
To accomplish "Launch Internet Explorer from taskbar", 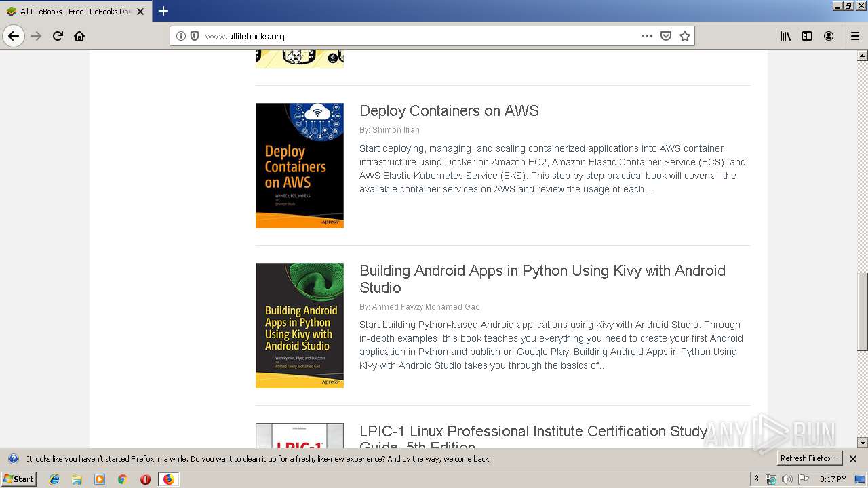I will [x=54, y=479].
